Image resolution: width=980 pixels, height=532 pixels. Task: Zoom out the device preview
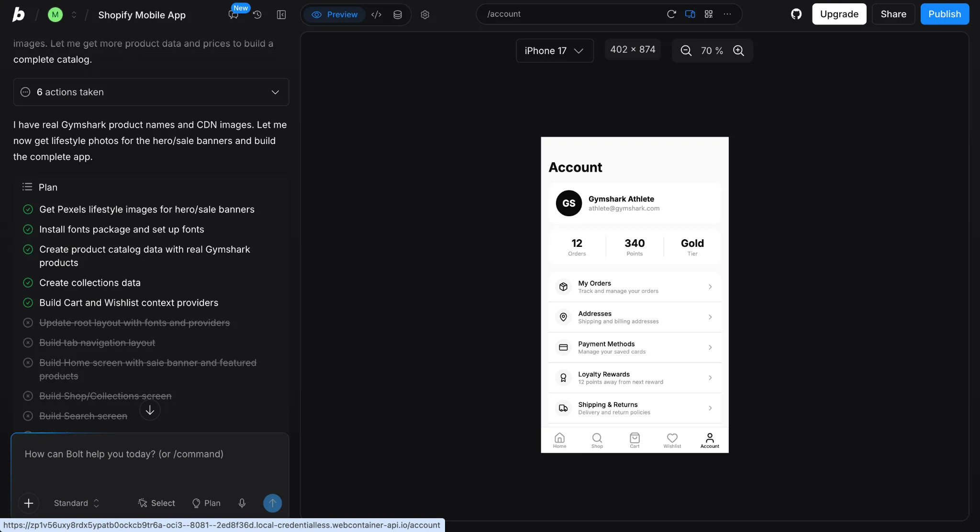[686, 51]
